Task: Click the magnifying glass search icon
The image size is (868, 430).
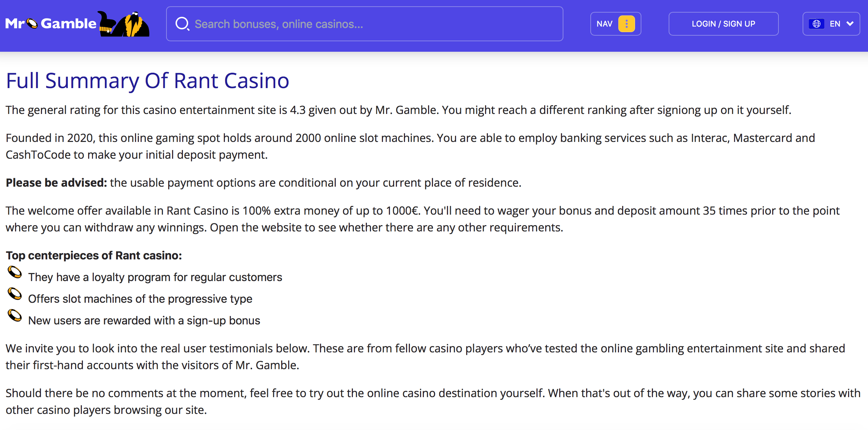Action: point(182,24)
